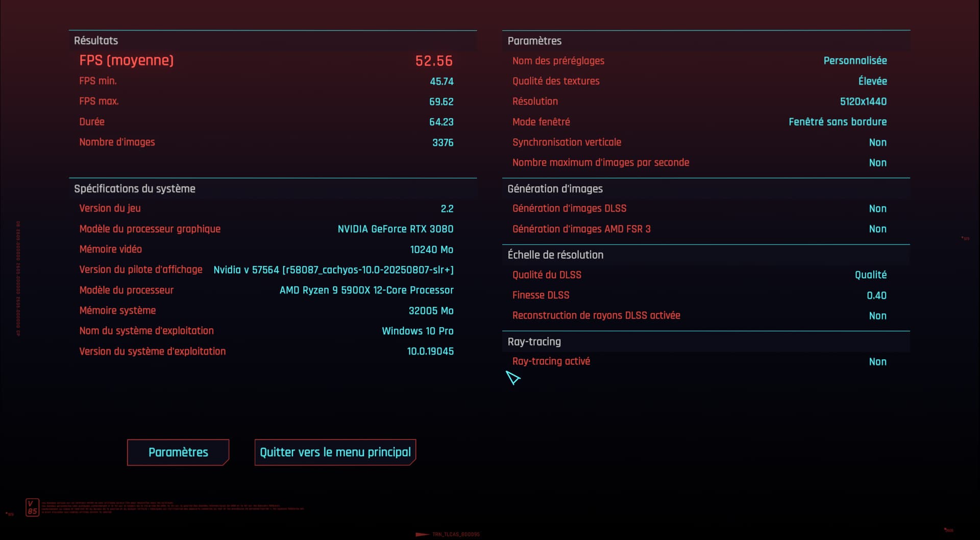Click the V 85 badge icon
The height and width of the screenshot is (540, 980).
click(32, 507)
